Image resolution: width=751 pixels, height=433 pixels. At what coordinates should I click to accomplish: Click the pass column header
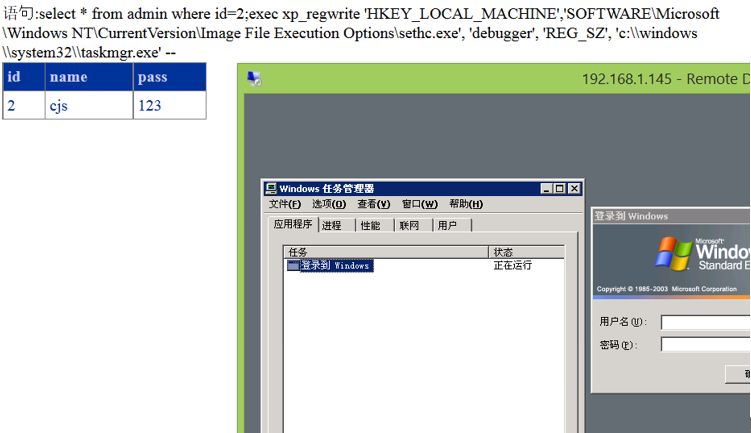(170, 77)
